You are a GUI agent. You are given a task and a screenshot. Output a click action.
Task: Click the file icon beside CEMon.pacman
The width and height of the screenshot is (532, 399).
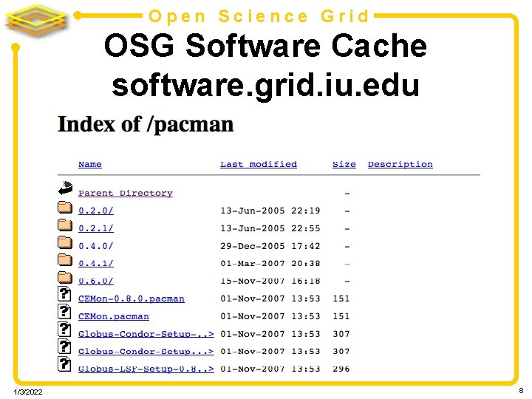click(x=64, y=312)
